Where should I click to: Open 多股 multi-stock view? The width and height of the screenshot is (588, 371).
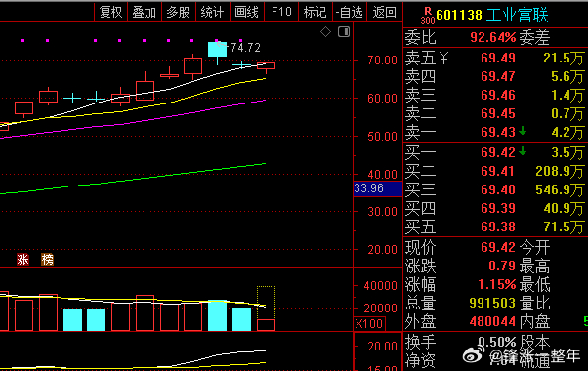point(179,12)
